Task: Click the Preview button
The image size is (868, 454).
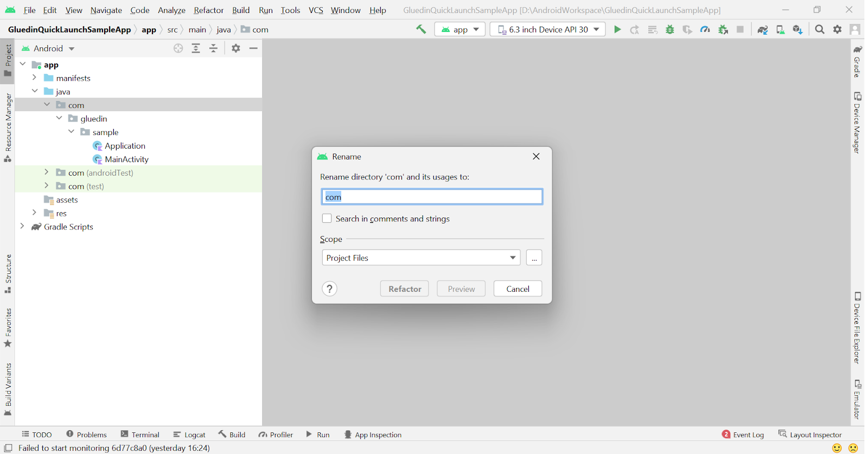Action: tap(461, 289)
